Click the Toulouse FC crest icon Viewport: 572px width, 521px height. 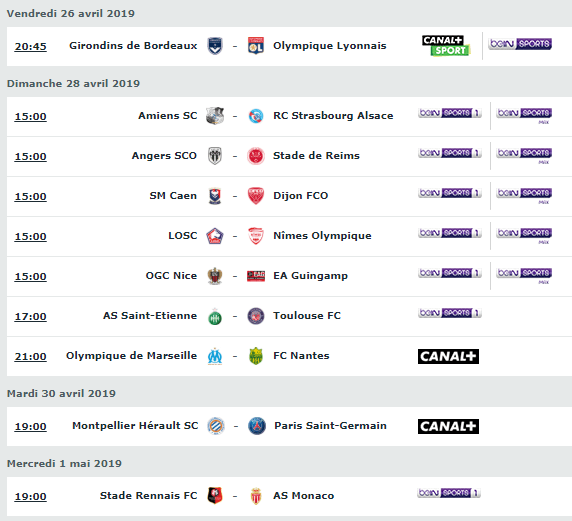point(256,316)
